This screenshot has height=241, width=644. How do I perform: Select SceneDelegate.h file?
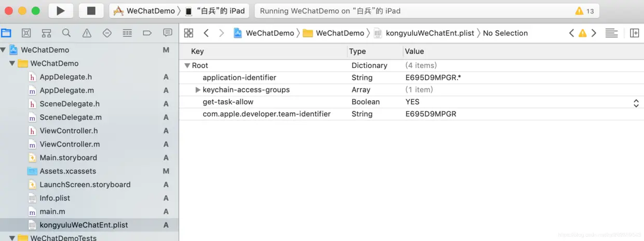[x=70, y=104]
